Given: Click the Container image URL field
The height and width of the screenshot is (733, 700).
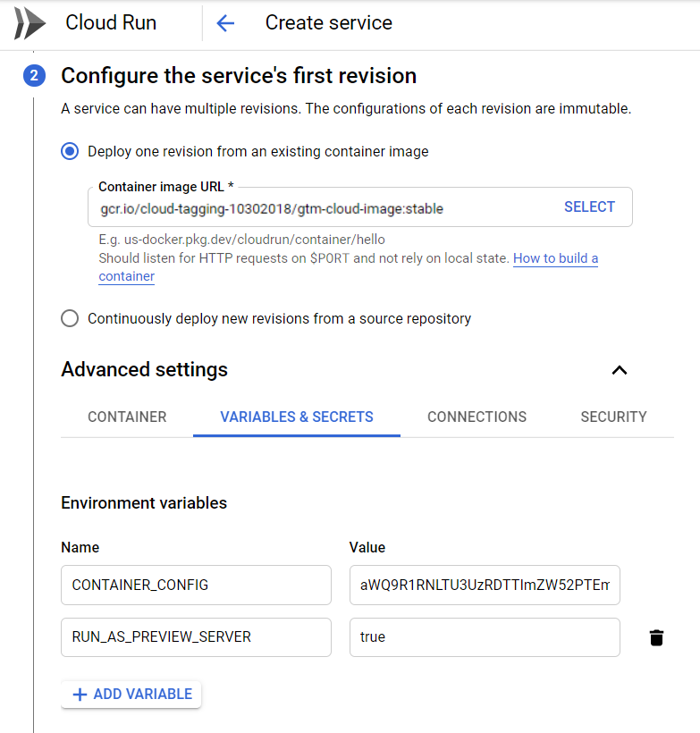Looking at the screenshot, I should coord(322,209).
